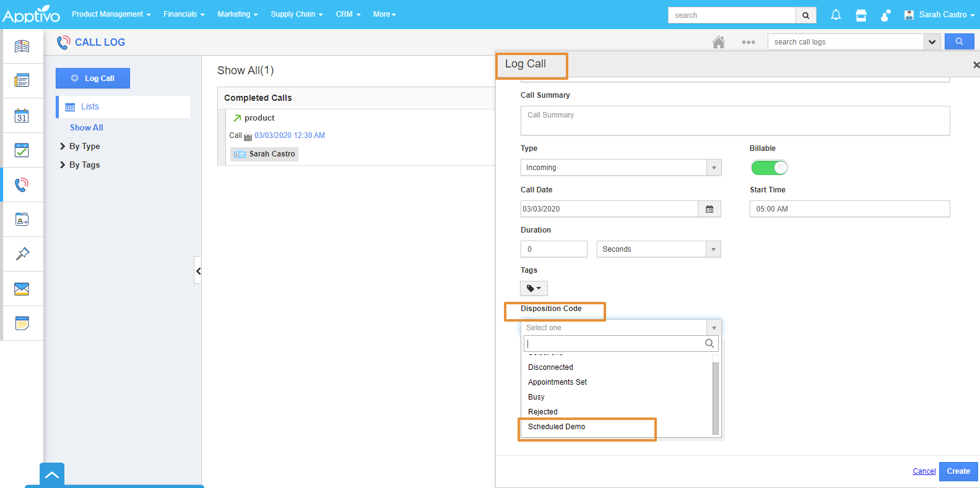Open the Financials menu
The height and width of the screenshot is (488, 980).
coord(184,14)
